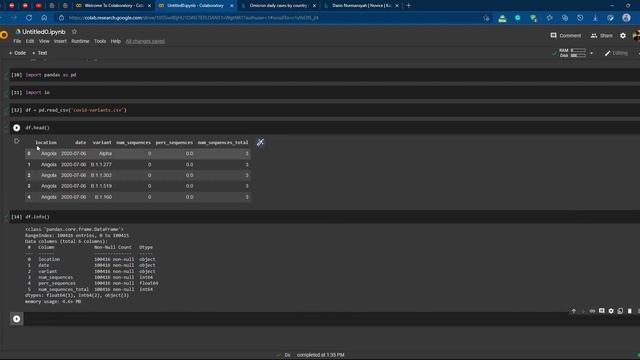Click the 'B.1.1.519' variant cell
The image size is (640, 360).
coord(101,186)
